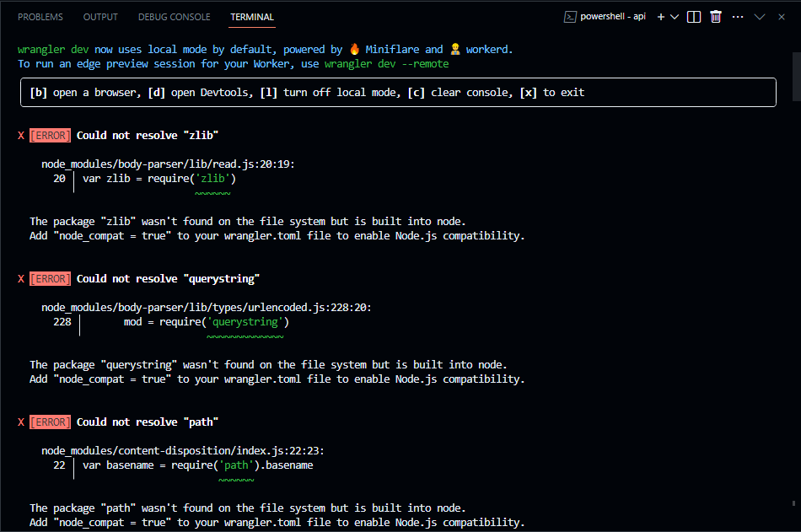This screenshot has height=532, width=801.
Task: Click the '[c] clear console' hint
Action: (x=459, y=93)
